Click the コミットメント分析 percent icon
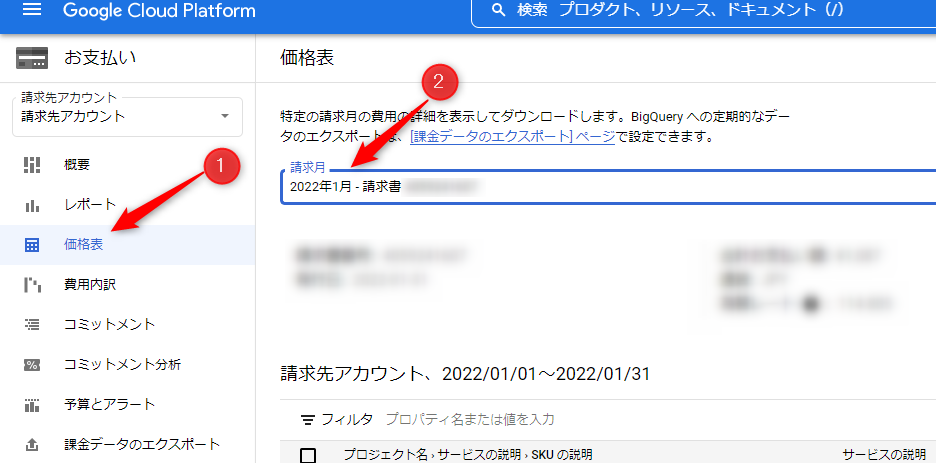 32,365
